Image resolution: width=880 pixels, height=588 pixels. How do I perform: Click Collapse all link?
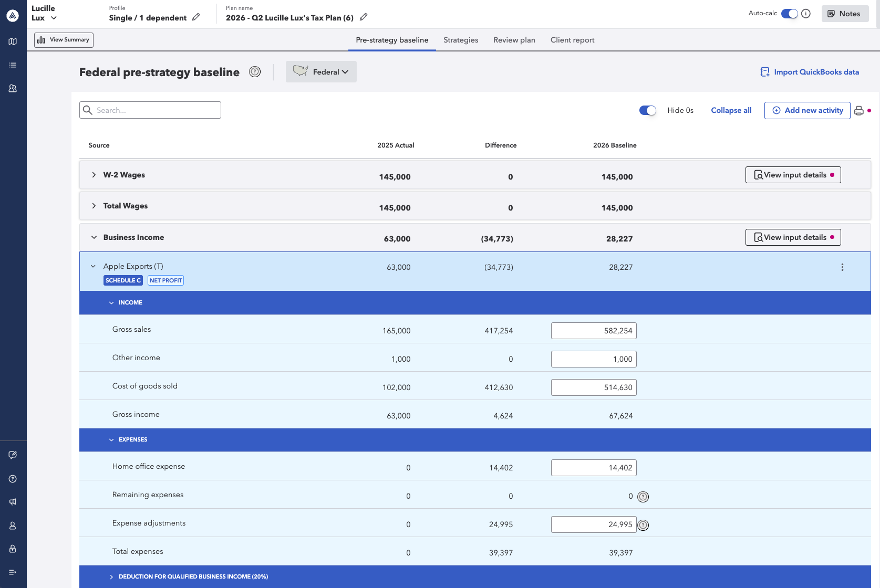[731, 110]
